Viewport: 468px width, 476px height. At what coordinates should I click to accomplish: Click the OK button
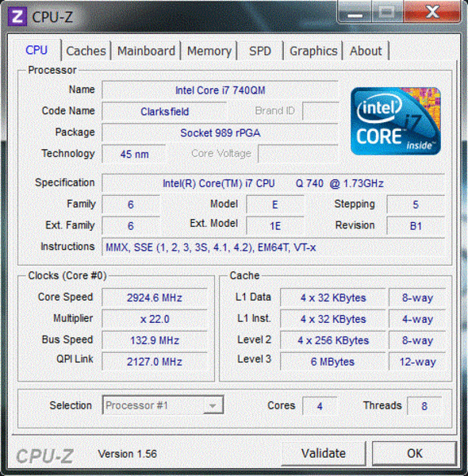pyautogui.click(x=415, y=453)
